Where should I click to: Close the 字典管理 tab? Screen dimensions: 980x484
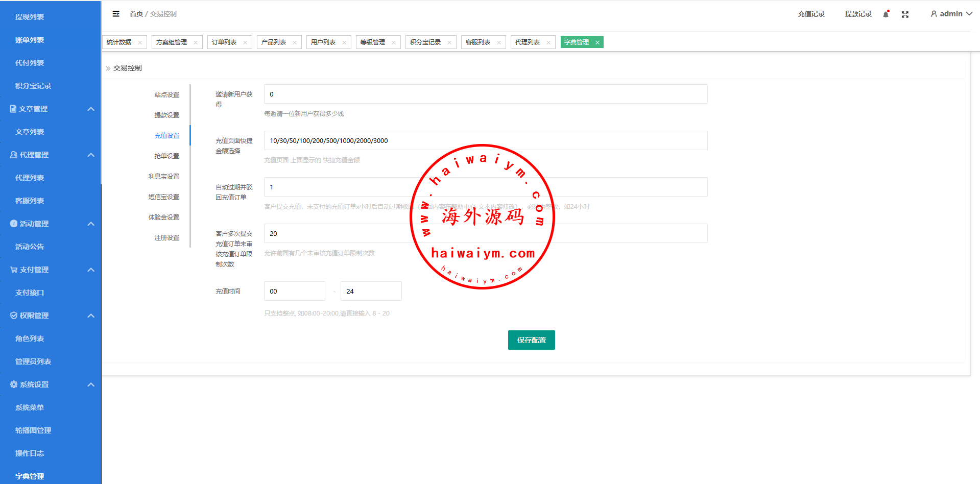[597, 42]
